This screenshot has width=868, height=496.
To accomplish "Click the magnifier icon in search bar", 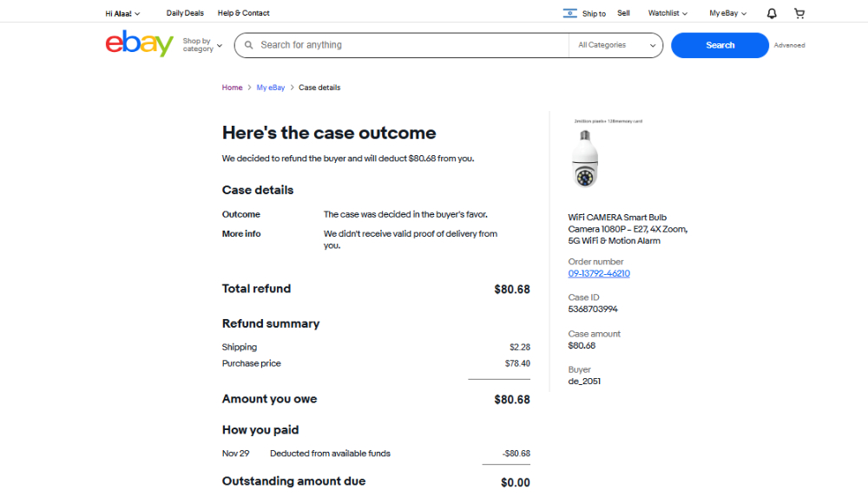I will (249, 45).
